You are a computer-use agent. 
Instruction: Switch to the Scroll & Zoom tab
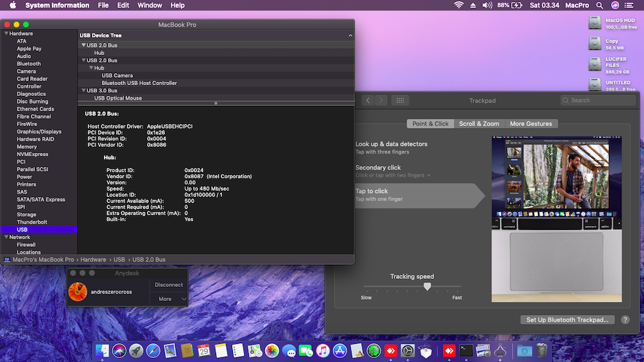(x=479, y=123)
